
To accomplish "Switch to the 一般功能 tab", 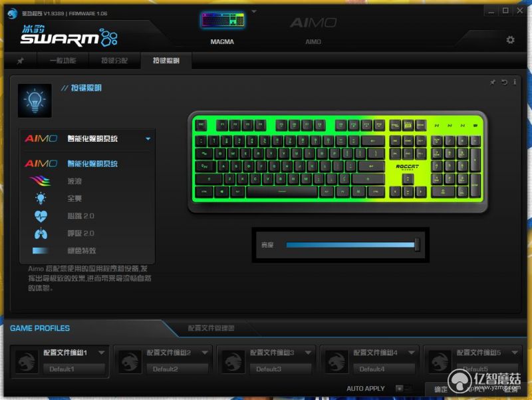I will tap(63, 61).
